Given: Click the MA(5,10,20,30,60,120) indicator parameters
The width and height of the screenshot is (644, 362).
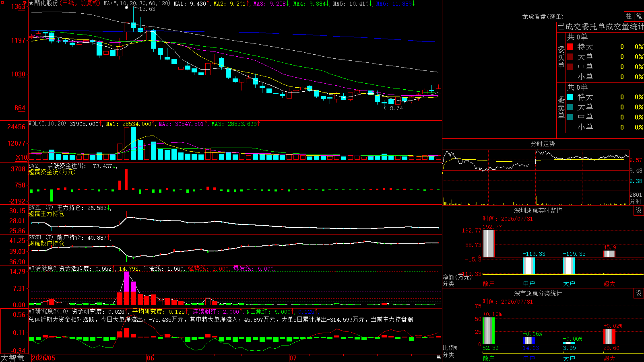Looking at the screenshot, I should [137, 3].
